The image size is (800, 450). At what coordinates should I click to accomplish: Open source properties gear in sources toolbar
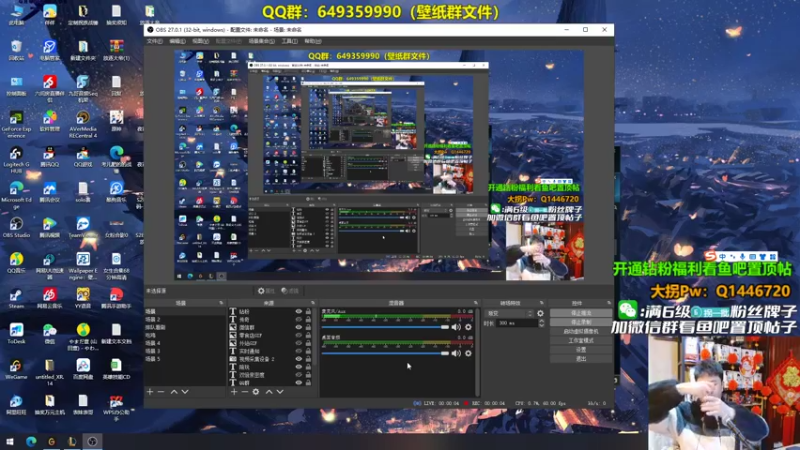click(256, 392)
